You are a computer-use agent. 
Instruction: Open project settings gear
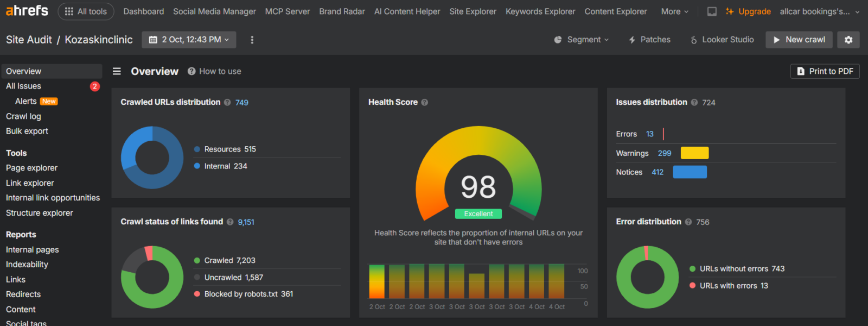(x=848, y=40)
